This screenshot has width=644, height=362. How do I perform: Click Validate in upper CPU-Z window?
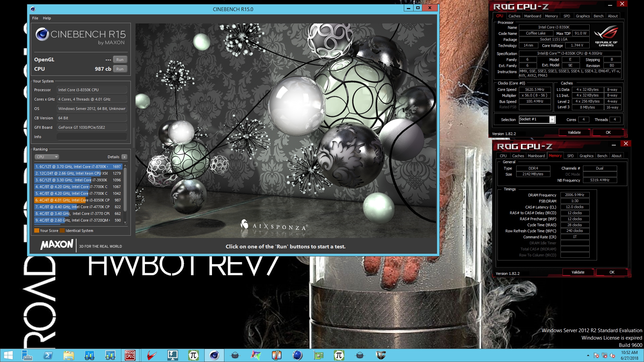click(x=574, y=132)
